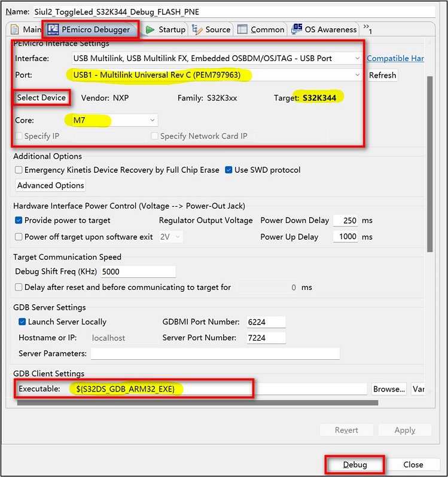The width and height of the screenshot is (448, 477).
Task: Open the Regulator Output Voltage 2V dropdown
Action: pos(170,237)
